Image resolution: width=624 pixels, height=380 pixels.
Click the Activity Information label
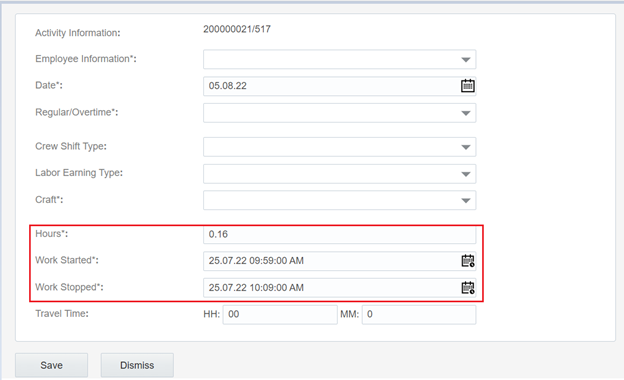pyautogui.click(x=78, y=33)
